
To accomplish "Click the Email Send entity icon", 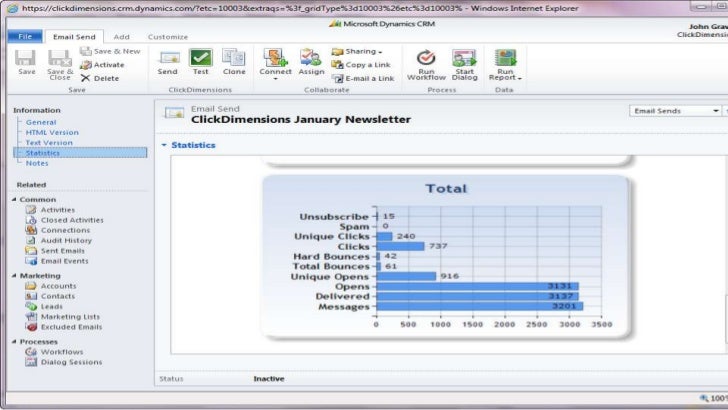I will pyautogui.click(x=174, y=113).
